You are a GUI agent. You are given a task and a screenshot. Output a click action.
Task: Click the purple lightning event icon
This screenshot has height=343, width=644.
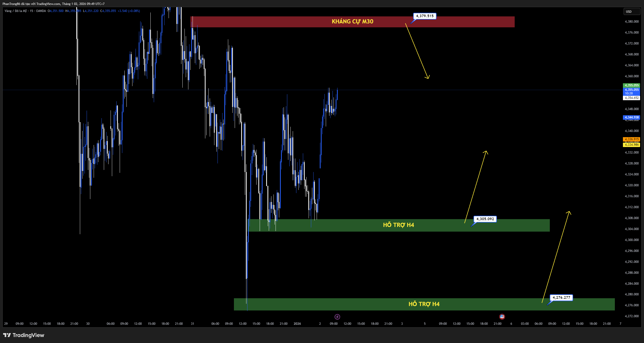[x=337, y=317]
